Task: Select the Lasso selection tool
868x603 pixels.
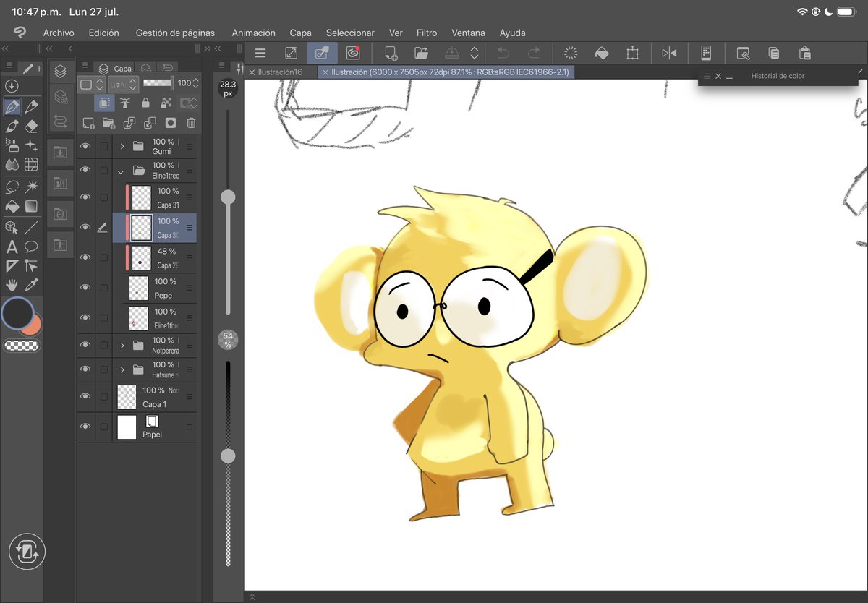Action: pyautogui.click(x=12, y=187)
